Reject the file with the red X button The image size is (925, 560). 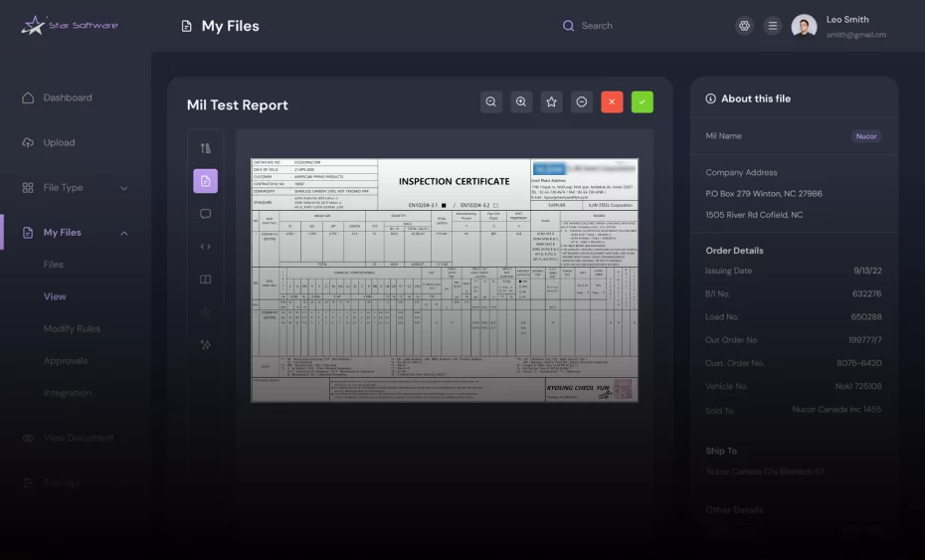pyautogui.click(x=612, y=101)
